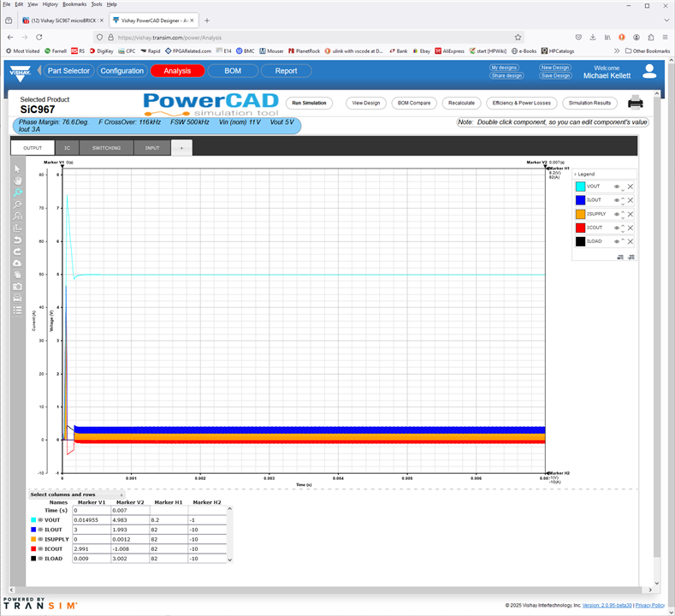
Task: Toggle ILOAD visibility in the legend
Action: pos(617,241)
